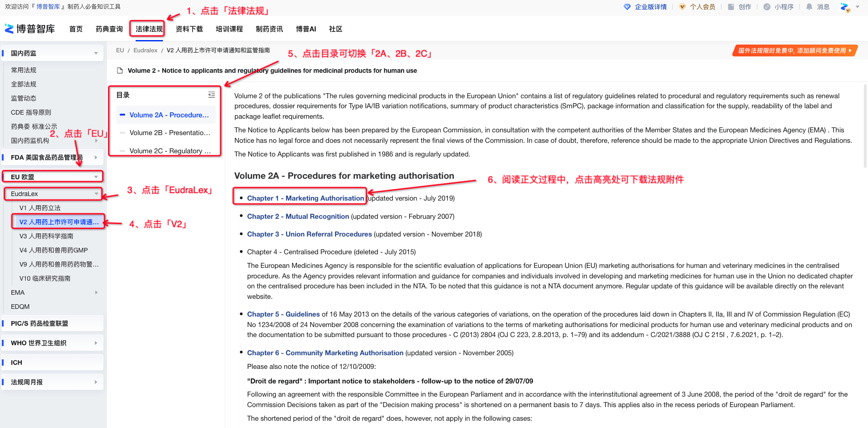Click the 企业版详情 text link

pyautogui.click(x=650, y=7)
